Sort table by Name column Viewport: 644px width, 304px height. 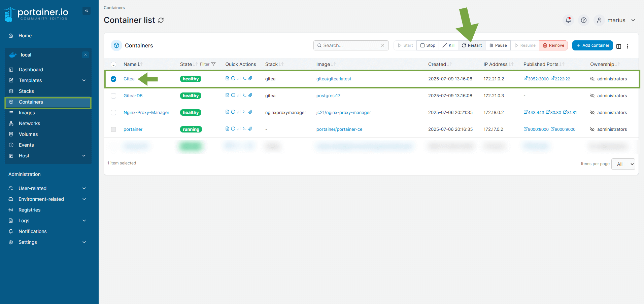[x=133, y=64]
